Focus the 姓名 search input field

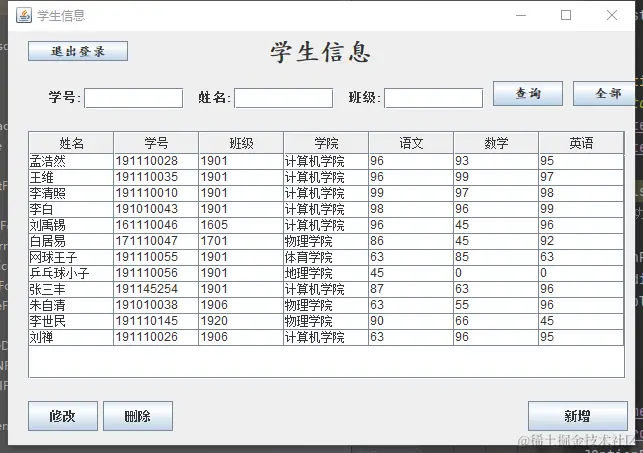[x=283, y=98]
